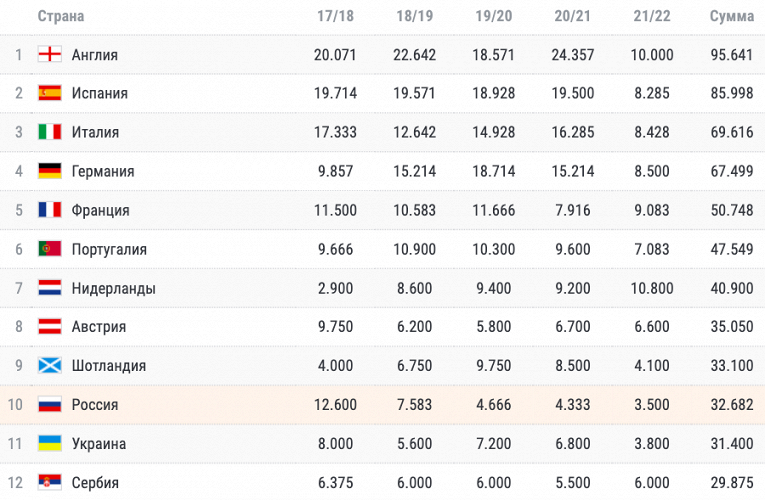Click the Spain flag icon
This screenshot has width=765, height=500.
tap(50, 94)
